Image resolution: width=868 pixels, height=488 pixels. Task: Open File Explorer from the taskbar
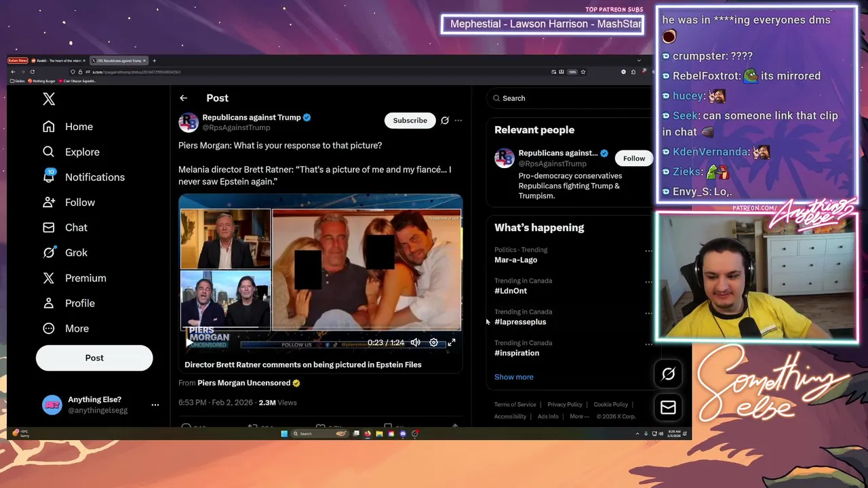[x=379, y=434]
